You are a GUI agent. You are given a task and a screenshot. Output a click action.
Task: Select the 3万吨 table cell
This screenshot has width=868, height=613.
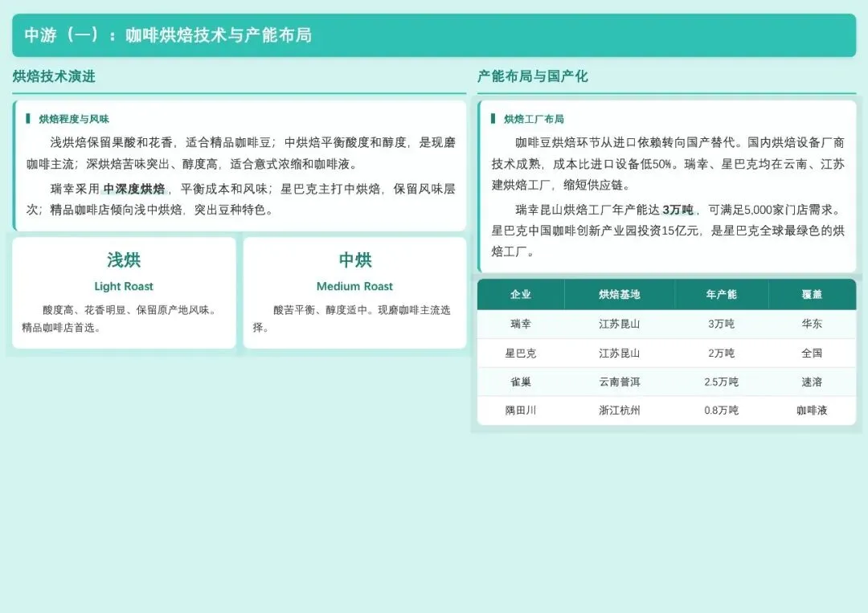(x=721, y=325)
